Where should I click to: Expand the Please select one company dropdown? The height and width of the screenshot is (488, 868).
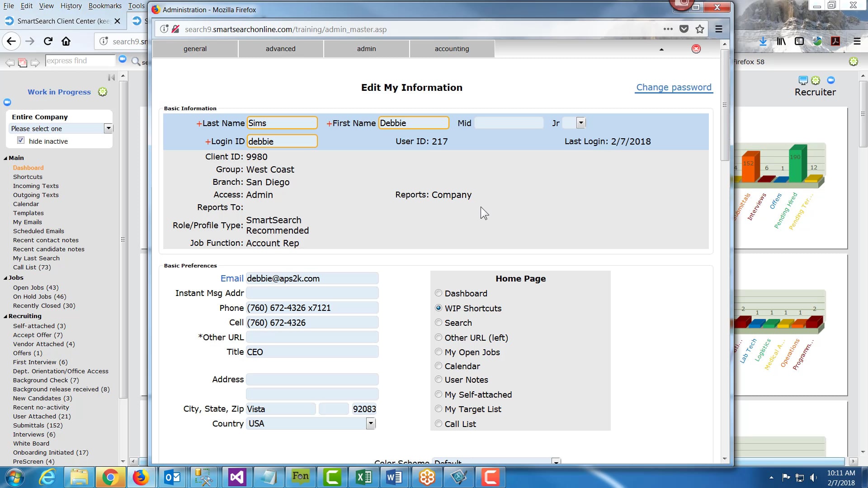pos(108,128)
